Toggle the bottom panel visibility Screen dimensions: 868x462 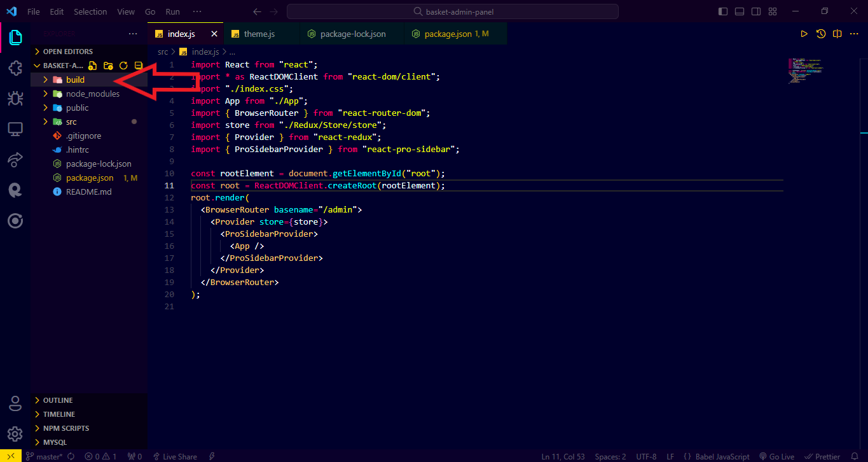pos(740,11)
